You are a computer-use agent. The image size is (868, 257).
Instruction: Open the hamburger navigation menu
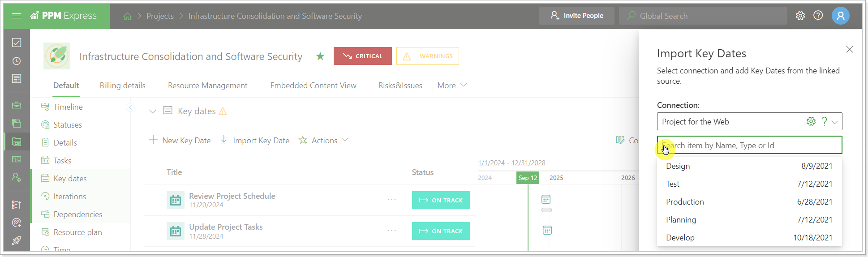tap(17, 16)
